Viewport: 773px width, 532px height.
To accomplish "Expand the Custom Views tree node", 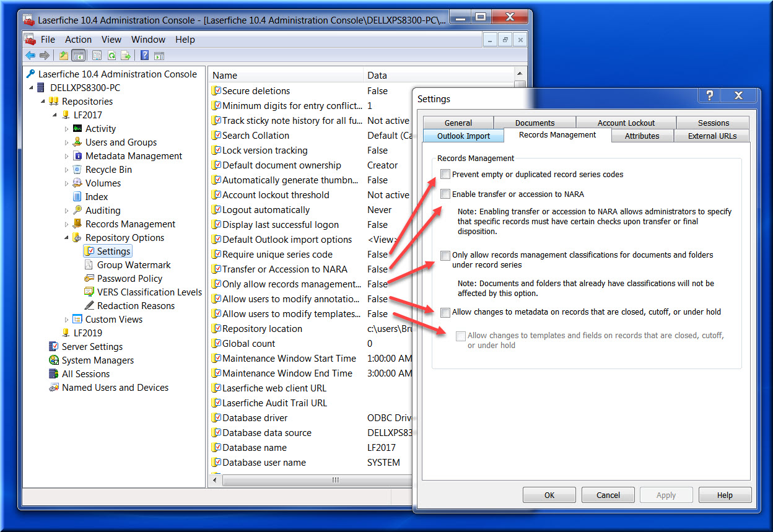I will 67,320.
